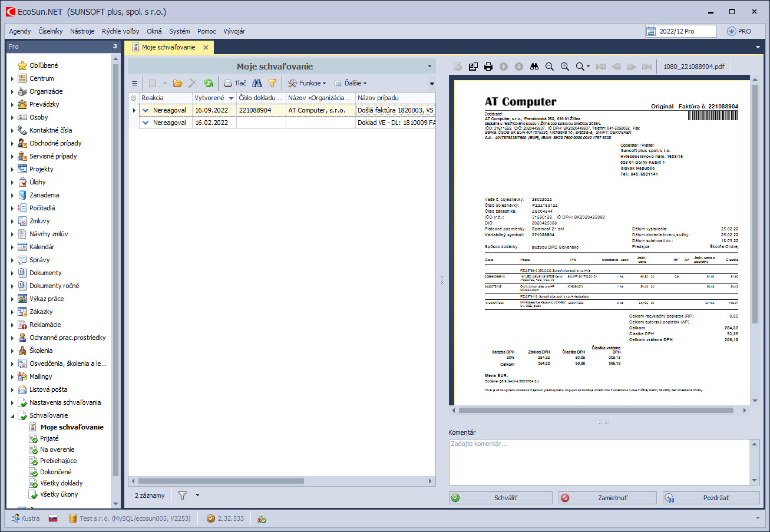Image resolution: width=770 pixels, height=532 pixels.
Task: Click the open folder icon in toolbar
Action: pos(177,84)
